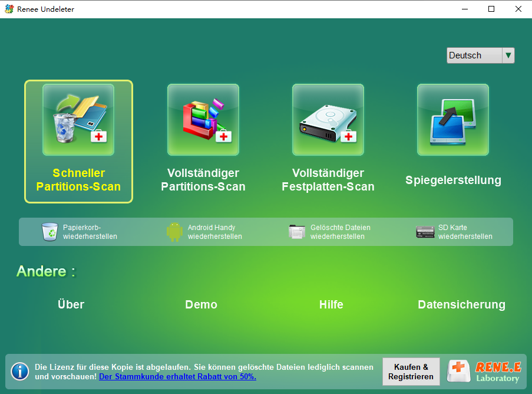Choose the Spiegelerstellung label

453,180
